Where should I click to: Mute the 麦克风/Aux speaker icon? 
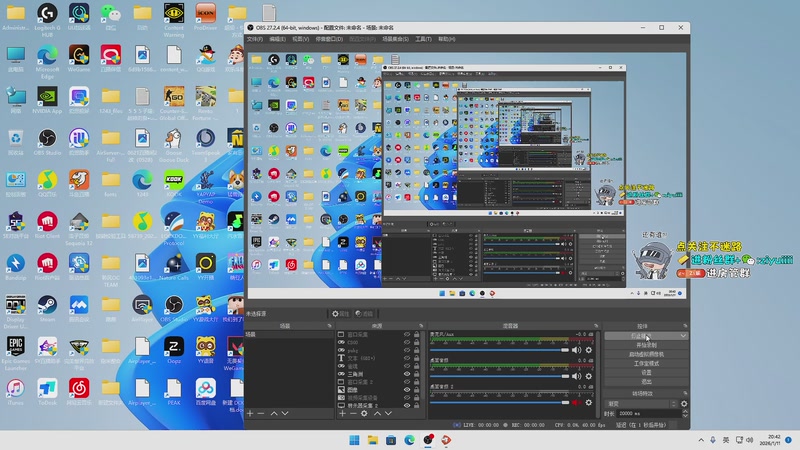pyautogui.click(x=576, y=350)
